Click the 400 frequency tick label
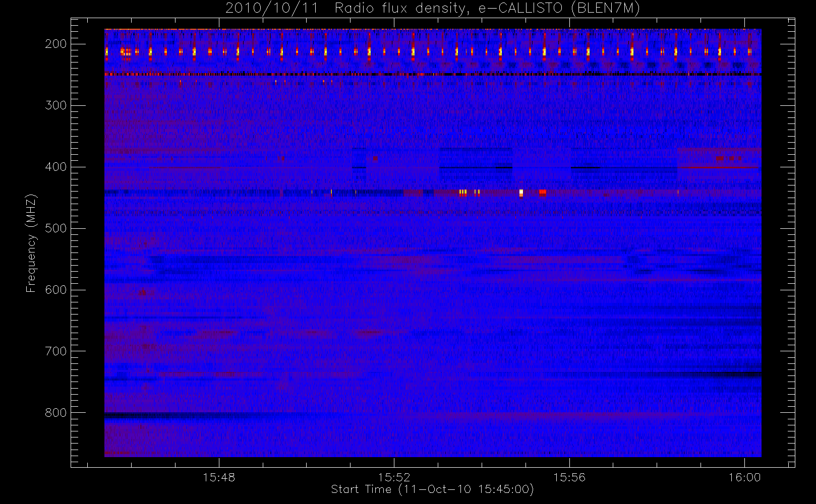The width and height of the screenshot is (816, 504). (56, 167)
